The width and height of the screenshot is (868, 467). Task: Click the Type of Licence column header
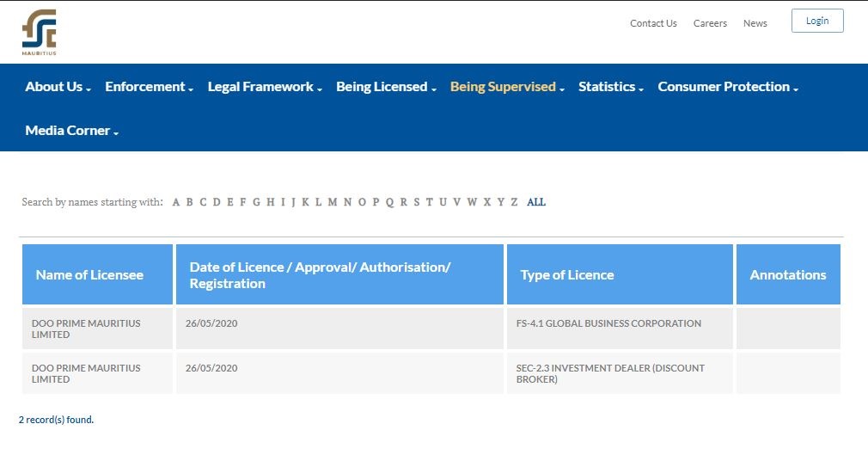620,274
